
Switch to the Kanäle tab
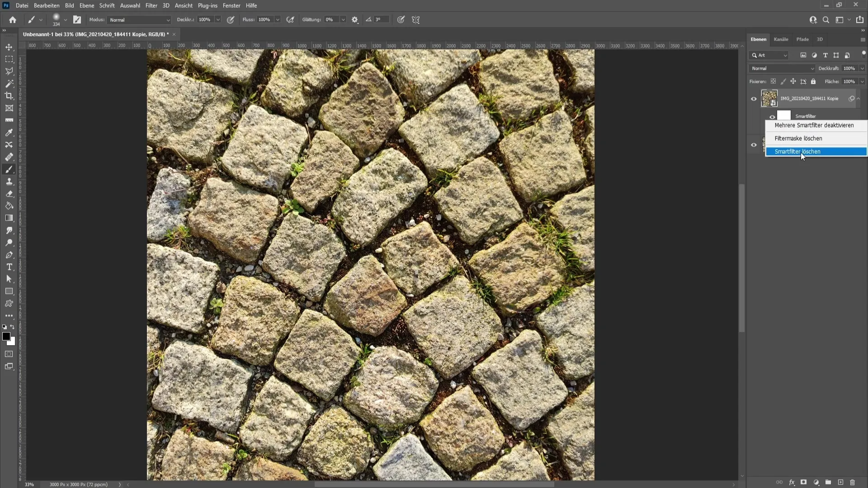pyautogui.click(x=780, y=39)
